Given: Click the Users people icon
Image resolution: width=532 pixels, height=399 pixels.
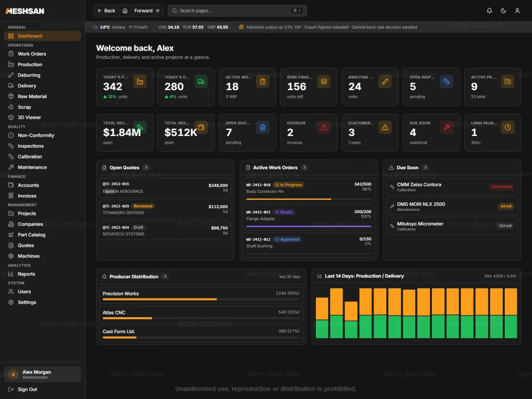Looking at the screenshot, I should pyautogui.click(x=11, y=291).
